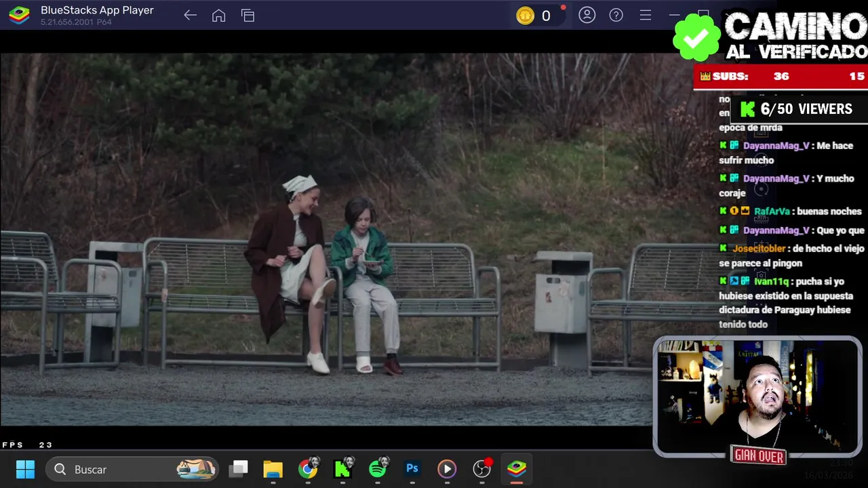868x488 pixels.
Task: Switch to OBS Studio on taskbar
Action: coord(482,469)
